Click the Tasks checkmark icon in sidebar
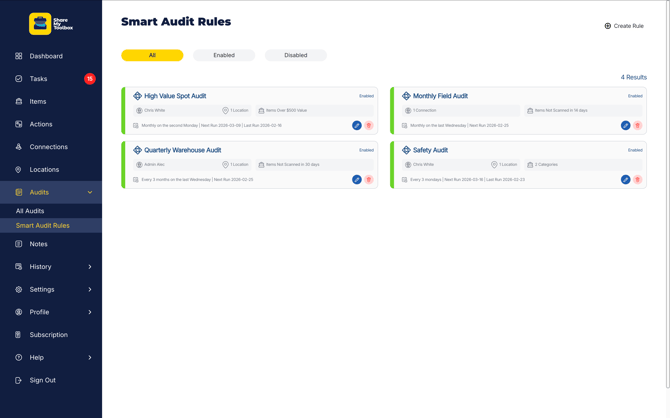The height and width of the screenshot is (418, 670). click(x=18, y=79)
